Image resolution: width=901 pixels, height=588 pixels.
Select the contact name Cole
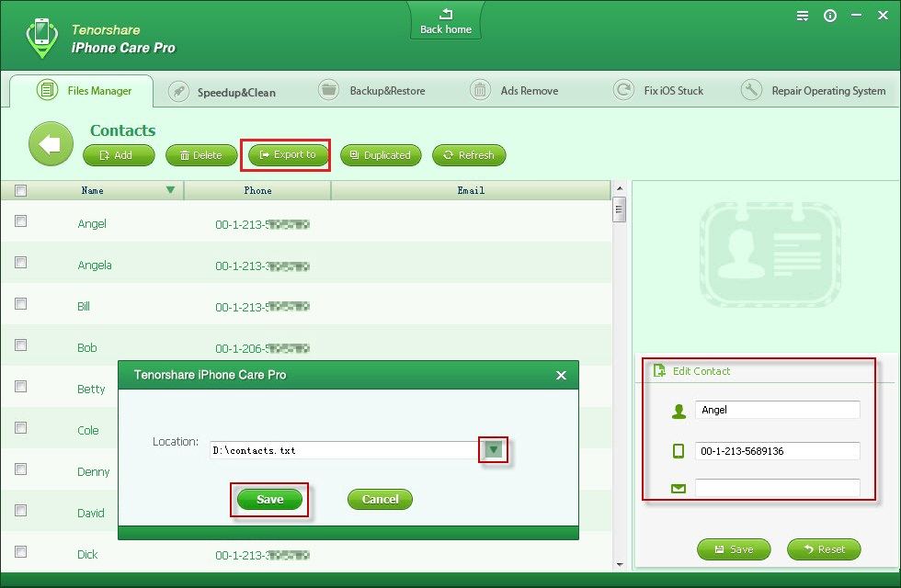tap(88, 431)
